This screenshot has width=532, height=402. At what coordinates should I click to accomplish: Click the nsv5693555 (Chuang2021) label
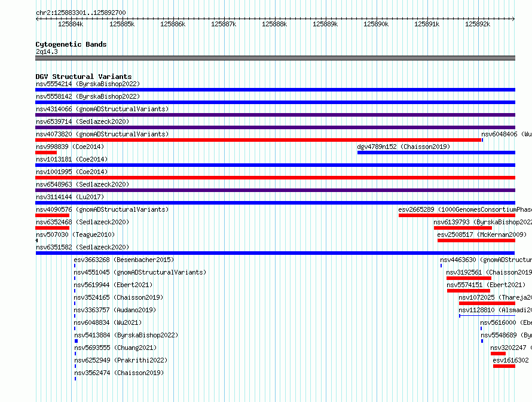(x=115, y=348)
